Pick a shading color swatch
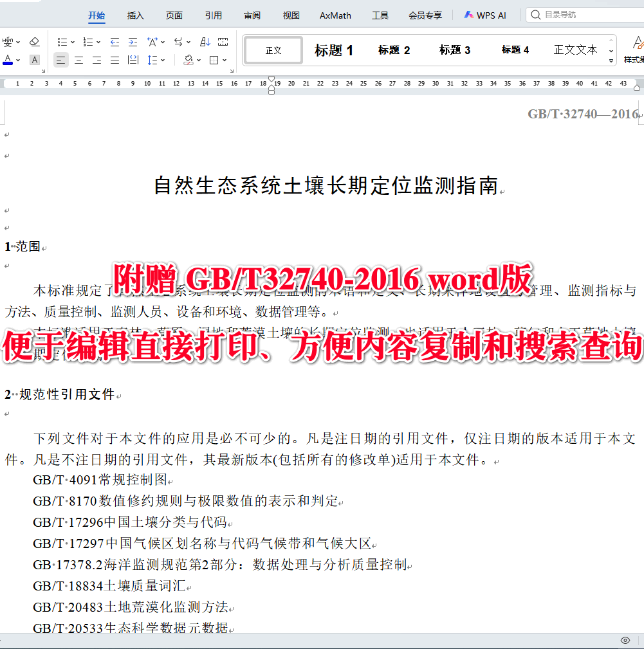 click(x=189, y=60)
